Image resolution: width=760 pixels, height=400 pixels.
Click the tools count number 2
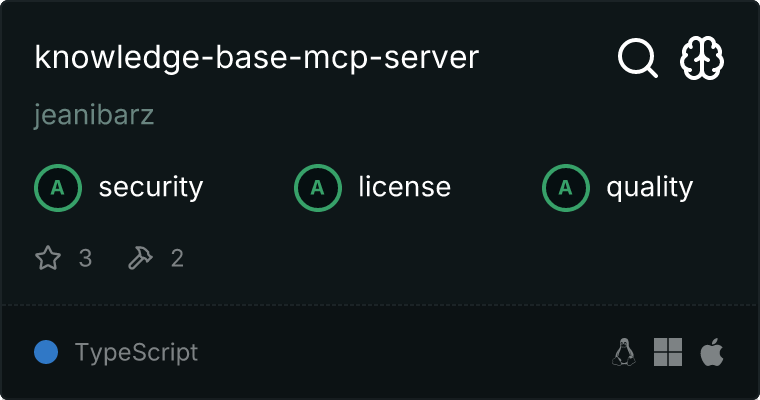[x=177, y=259]
